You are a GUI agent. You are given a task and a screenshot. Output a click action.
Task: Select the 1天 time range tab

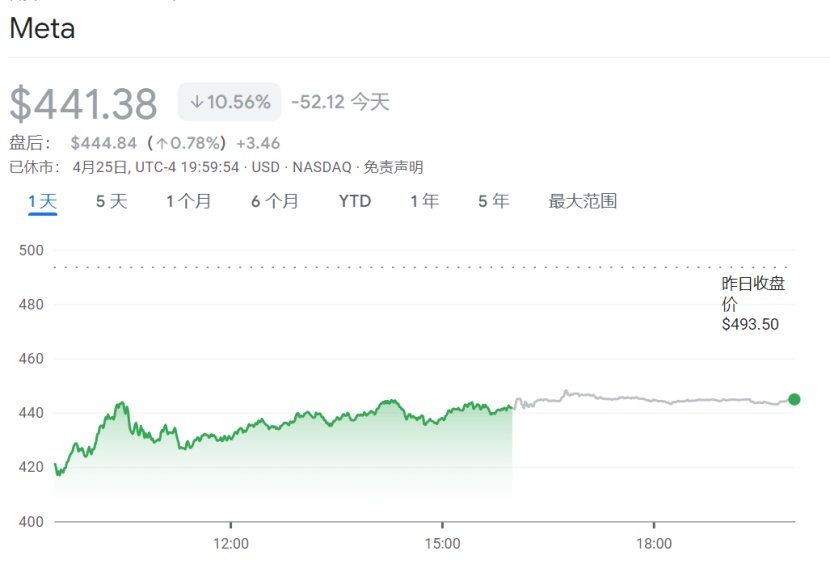point(42,201)
